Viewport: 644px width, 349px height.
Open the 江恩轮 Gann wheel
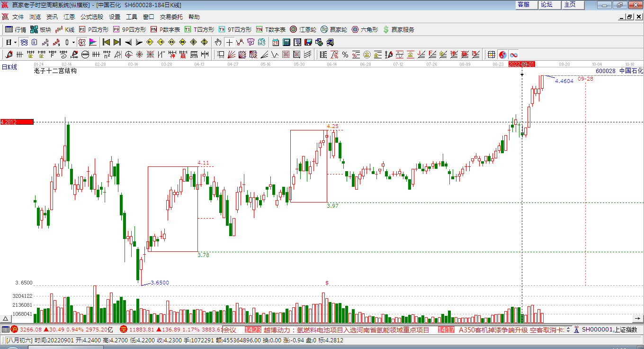pos(303,29)
